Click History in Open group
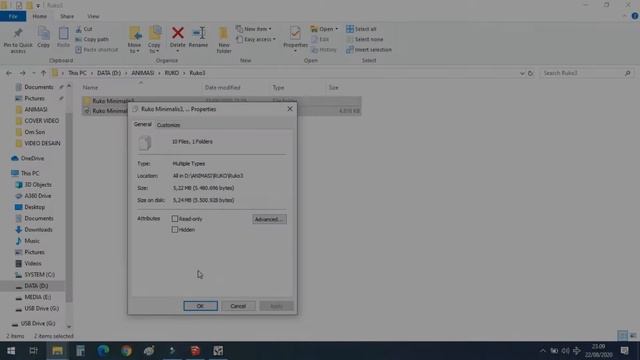 (x=324, y=50)
